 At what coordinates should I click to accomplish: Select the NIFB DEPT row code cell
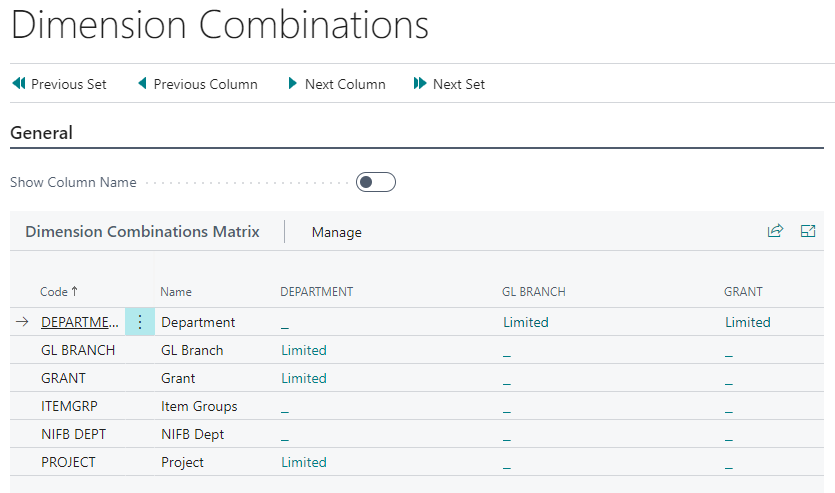73,434
